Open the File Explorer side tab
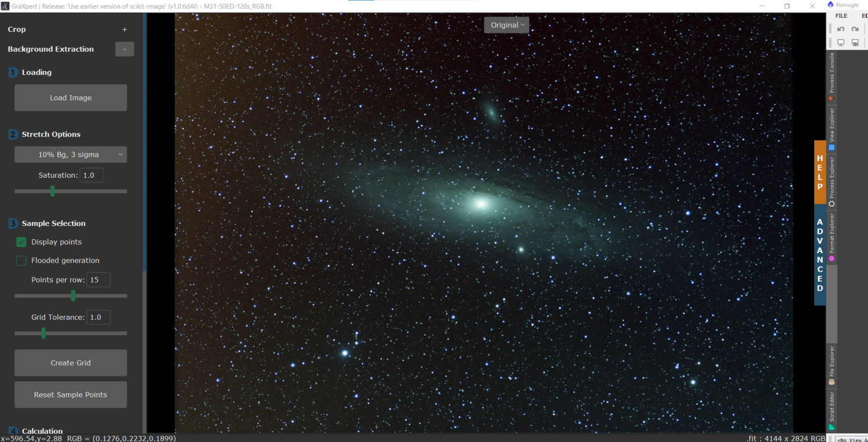The width and height of the screenshot is (868, 442). click(x=832, y=365)
